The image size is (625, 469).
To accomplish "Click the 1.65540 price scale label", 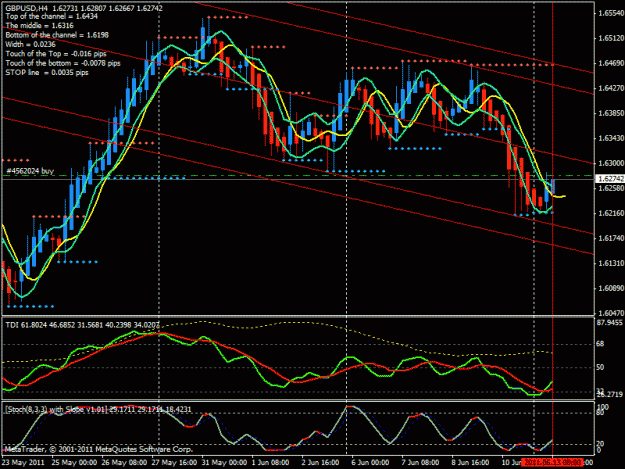I will pos(611,13).
